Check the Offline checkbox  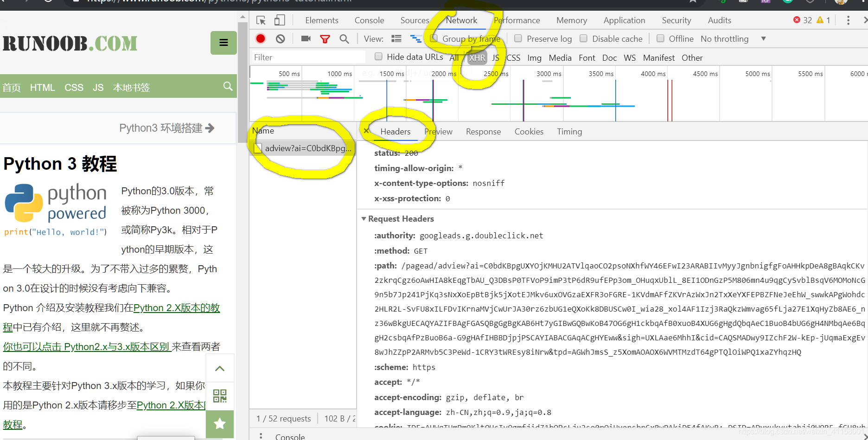pyautogui.click(x=661, y=38)
